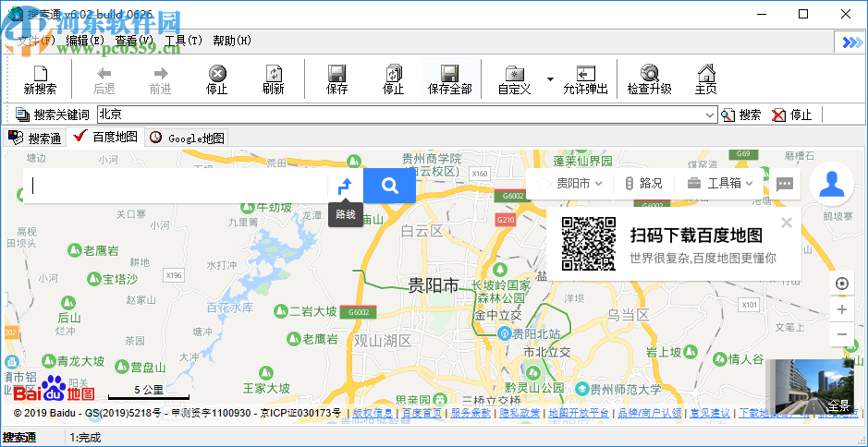Open the 地图开放平台 link
868x447 pixels.
tap(579, 413)
